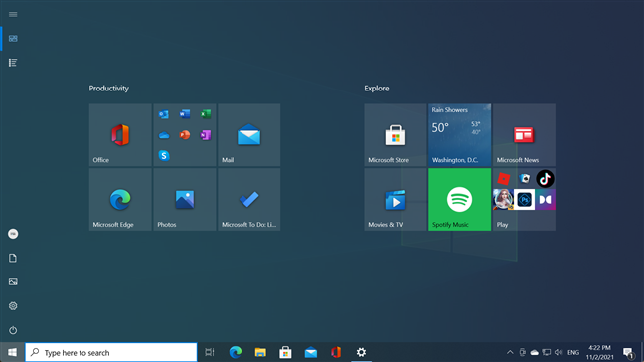
Task: Open the Washington, D.C. weather tile
Action: pyautogui.click(x=459, y=135)
